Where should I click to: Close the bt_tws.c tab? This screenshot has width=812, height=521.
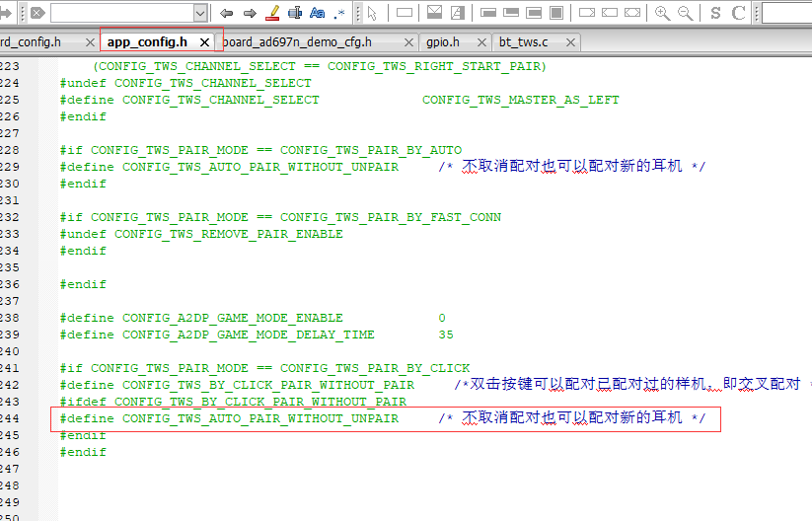pyautogui.click(x=570, y=42)
